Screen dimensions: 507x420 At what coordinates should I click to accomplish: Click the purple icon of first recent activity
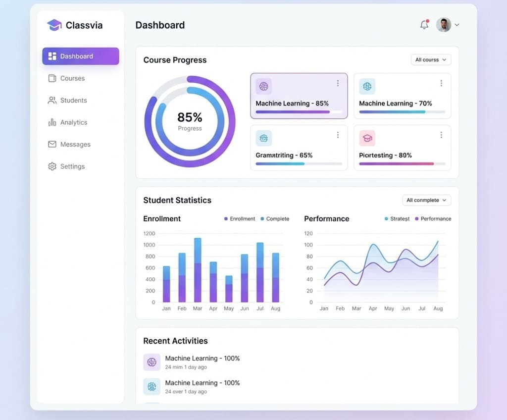point(152,362)
